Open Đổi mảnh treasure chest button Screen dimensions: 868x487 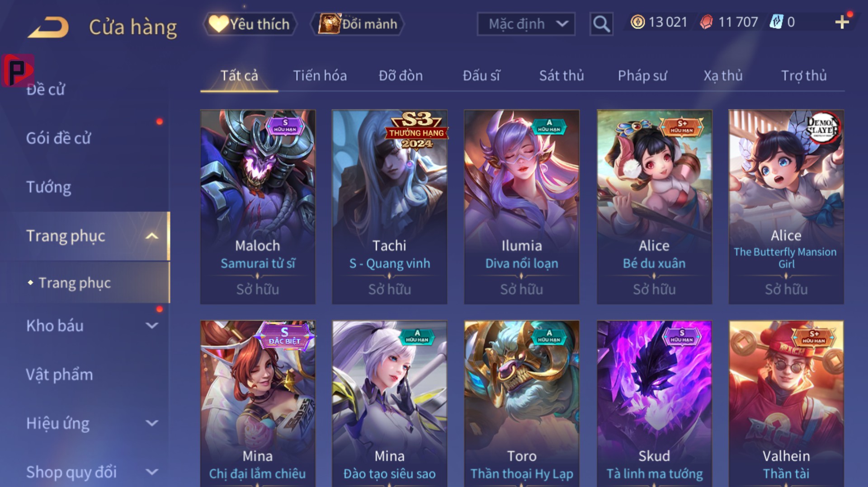358,24
